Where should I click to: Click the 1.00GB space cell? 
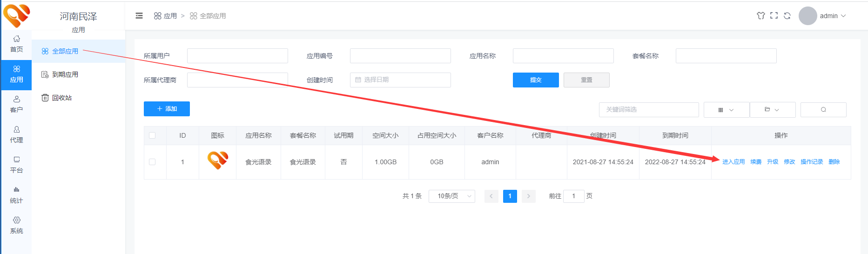point(385,162)
